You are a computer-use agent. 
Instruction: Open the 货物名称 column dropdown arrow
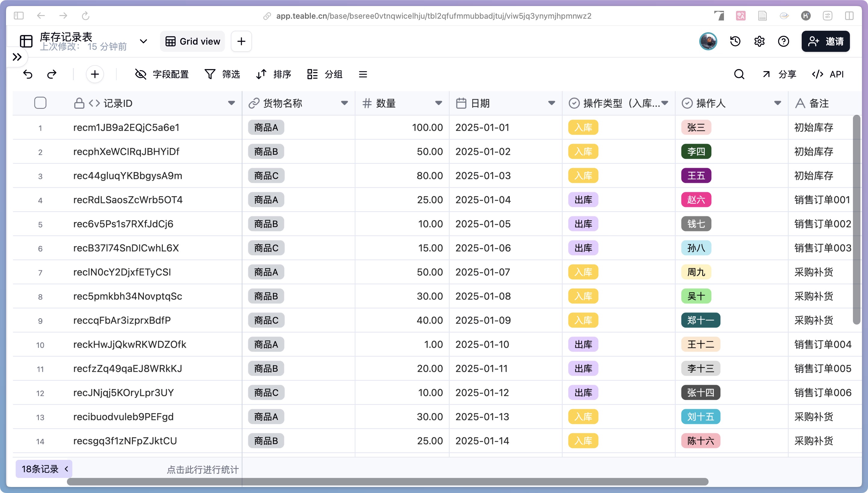tap(344, 103)
